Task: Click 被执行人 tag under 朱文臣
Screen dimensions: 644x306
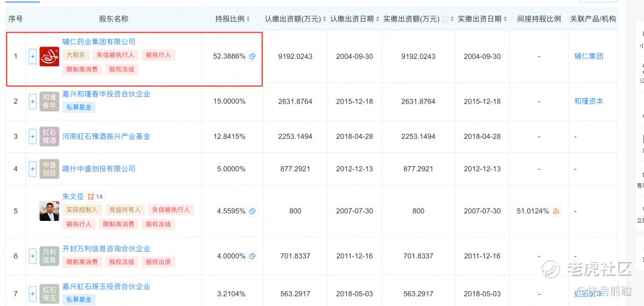Action: pyautogui.click(x=79, y=224)
